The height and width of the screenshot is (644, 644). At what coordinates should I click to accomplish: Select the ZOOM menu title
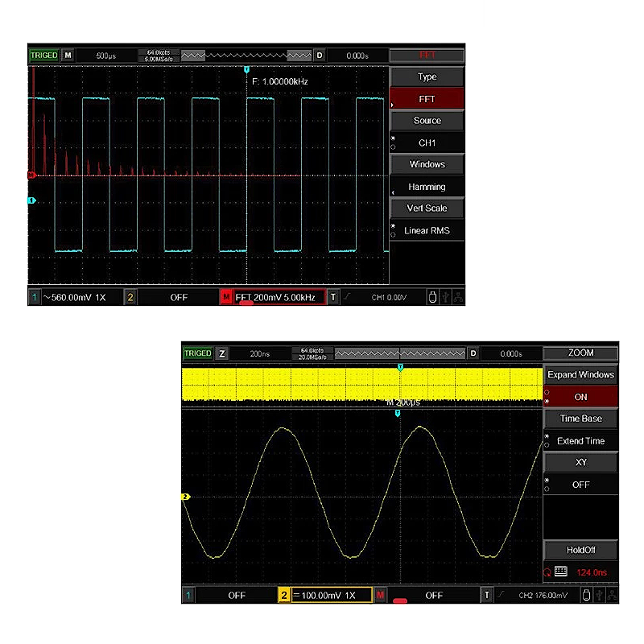[x=580, y=353]
